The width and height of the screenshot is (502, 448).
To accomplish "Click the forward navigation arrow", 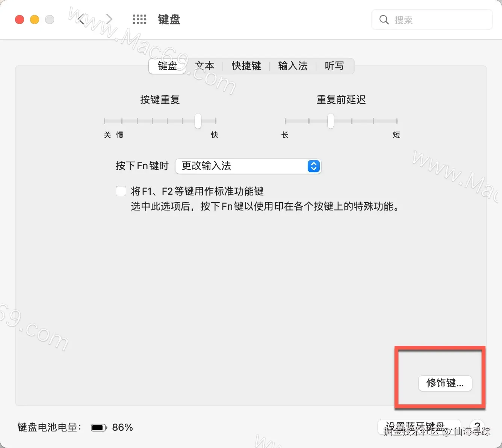I will pos(109,19).
